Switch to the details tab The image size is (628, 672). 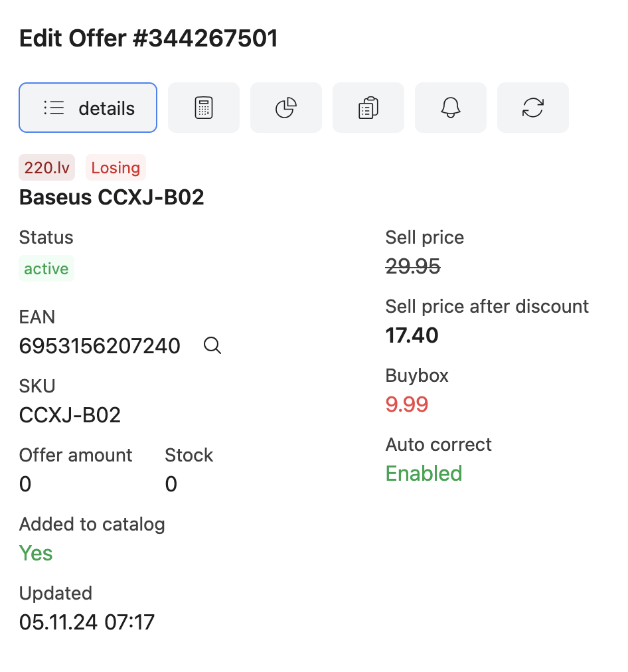coord(88,107)
